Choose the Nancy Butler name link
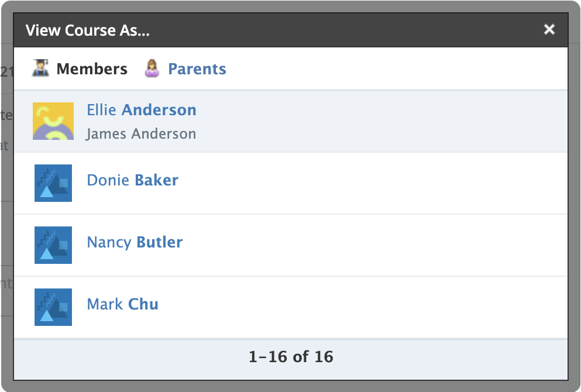 (x=135, y=242)
